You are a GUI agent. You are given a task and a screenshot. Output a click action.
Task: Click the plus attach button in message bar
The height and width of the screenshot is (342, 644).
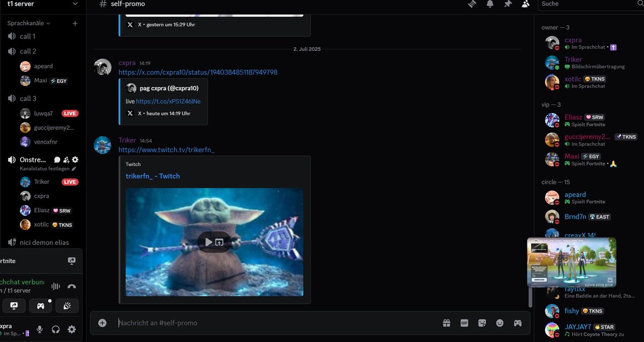[x=103, y=323]
